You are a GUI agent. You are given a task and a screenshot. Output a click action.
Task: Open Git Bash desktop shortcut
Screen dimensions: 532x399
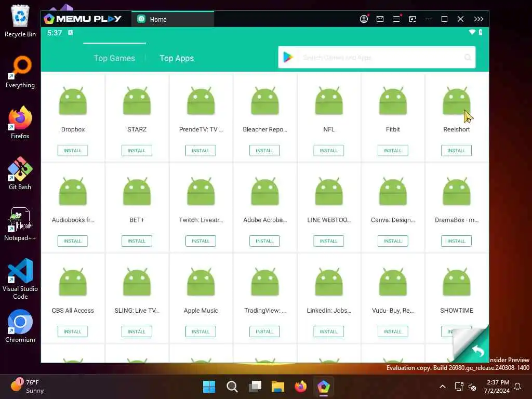(20, 174)
